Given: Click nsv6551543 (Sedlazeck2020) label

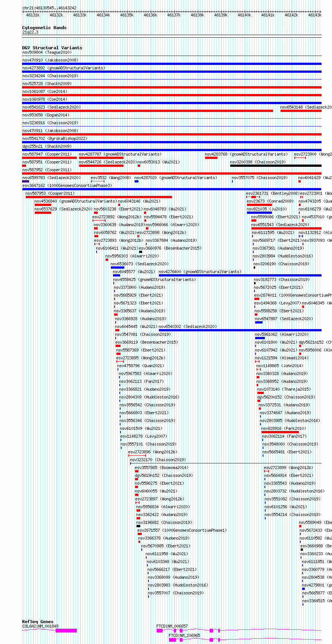Looking at the screenshot, I should (x=280, y=225).
